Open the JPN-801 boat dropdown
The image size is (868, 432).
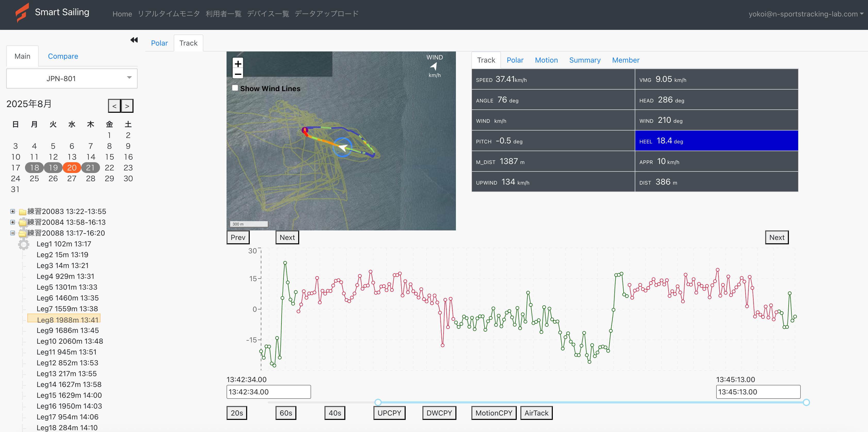pyautogui.click(x=72, y=79)
